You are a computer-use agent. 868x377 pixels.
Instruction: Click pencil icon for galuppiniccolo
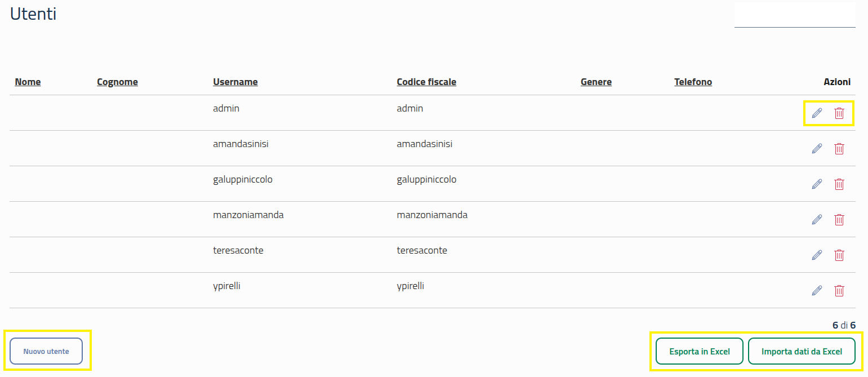(817, 184)
